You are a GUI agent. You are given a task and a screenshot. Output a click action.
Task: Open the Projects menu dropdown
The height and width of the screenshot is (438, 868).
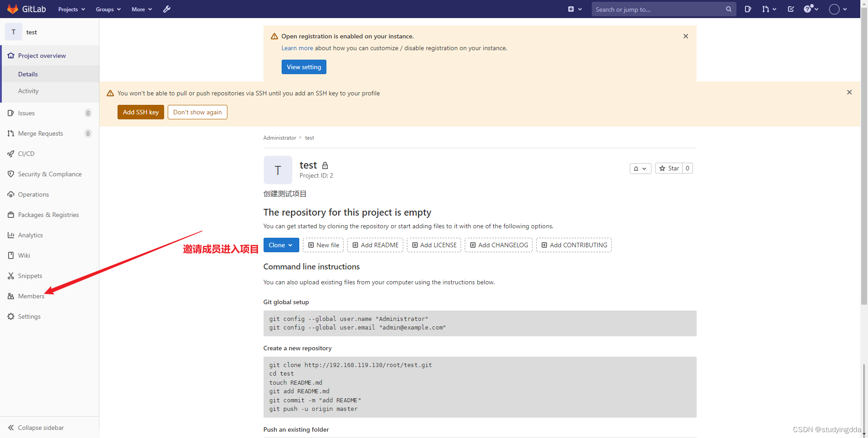click(x=71, y=9)
